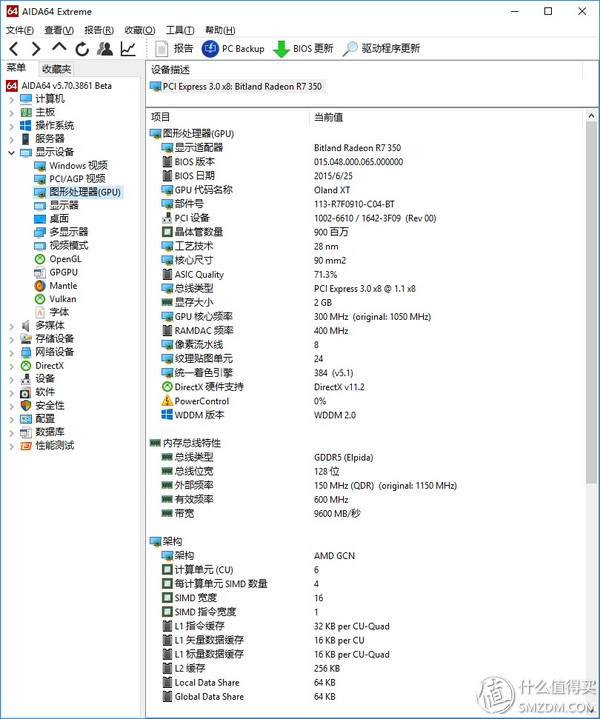Click the DirectX 硬件支持 icon

coord(167,387)
